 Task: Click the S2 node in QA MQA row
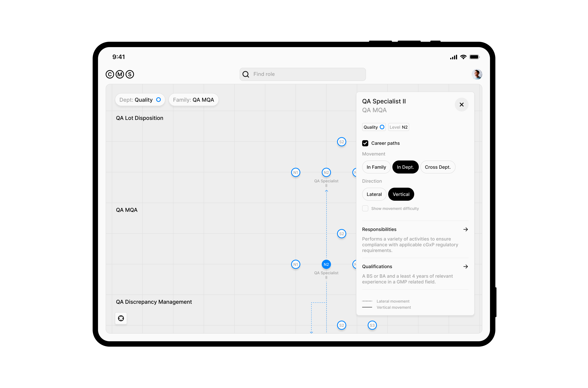pos(342,233)
